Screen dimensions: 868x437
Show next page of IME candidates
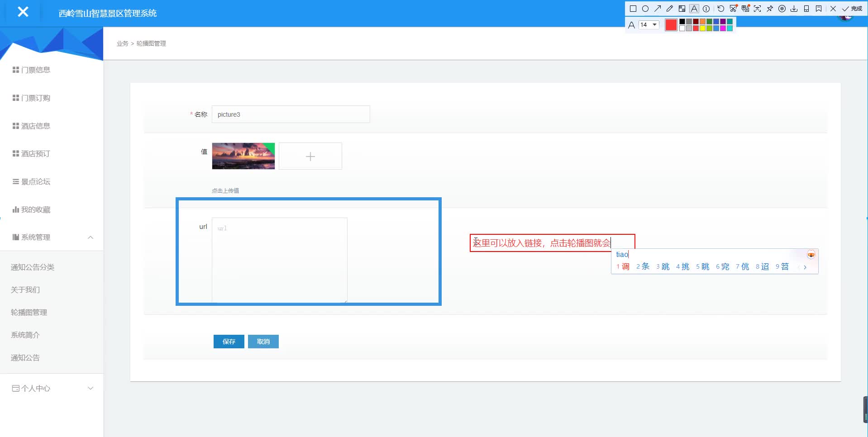coord(805,267)
